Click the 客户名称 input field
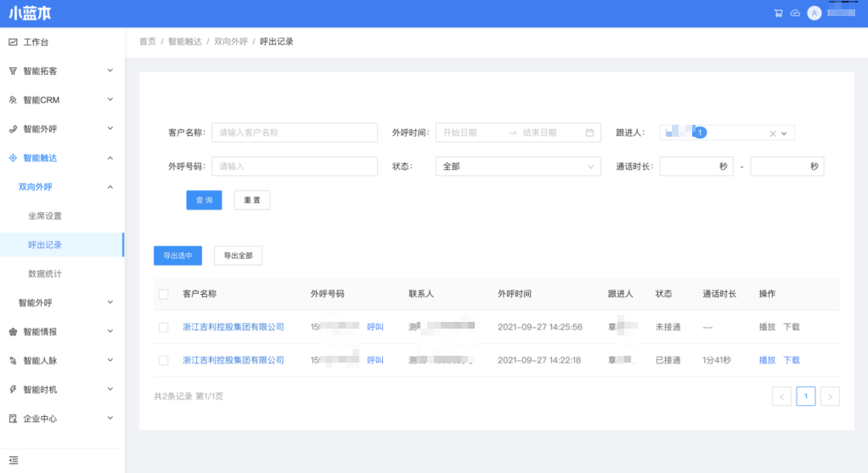Screen dimensions: 868x473 (x=294, y=132)
